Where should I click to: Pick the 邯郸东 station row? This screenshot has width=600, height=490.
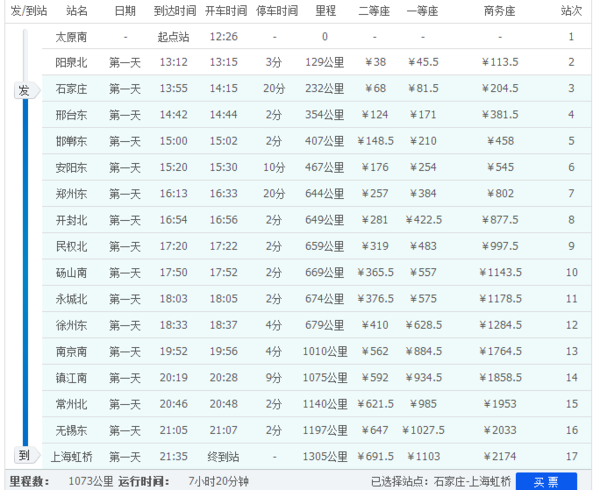click(x=316, y=141)
